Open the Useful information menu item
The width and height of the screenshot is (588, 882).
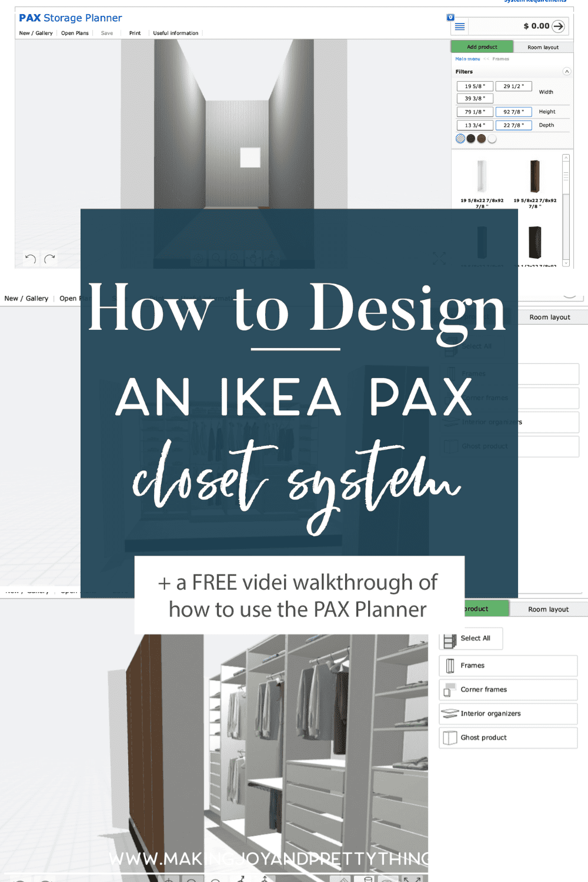176,33
